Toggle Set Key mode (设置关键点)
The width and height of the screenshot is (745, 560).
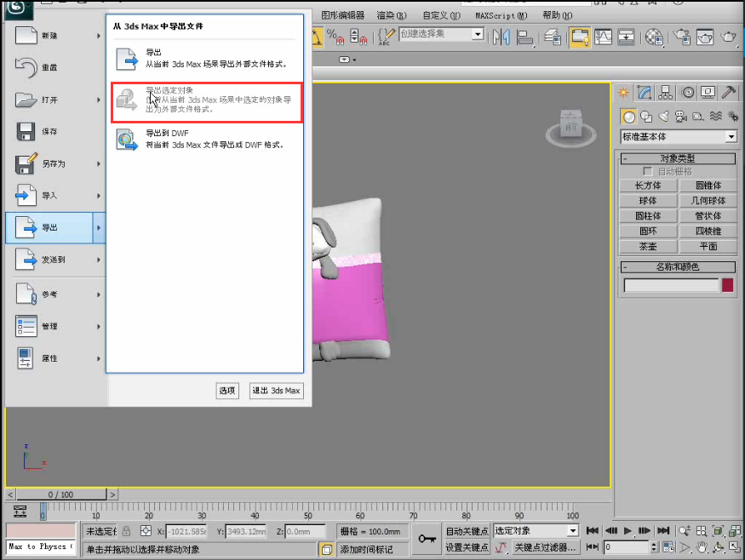click(467, 547)
